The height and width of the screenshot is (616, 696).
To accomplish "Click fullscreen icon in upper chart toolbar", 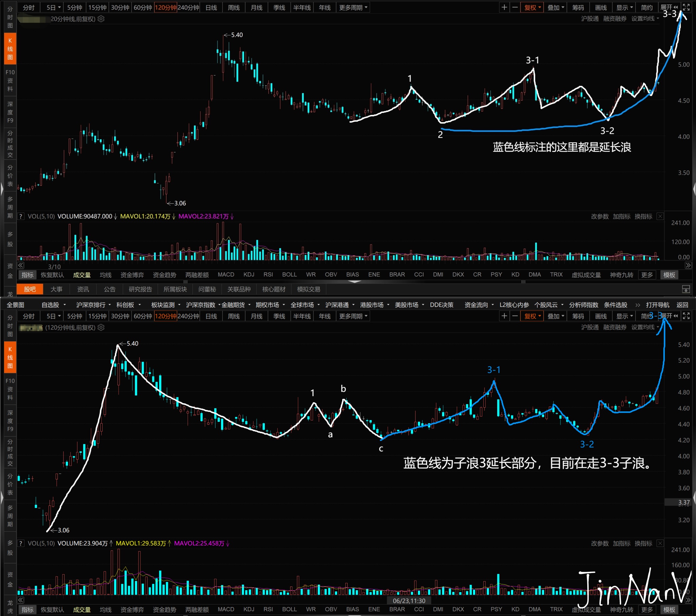I will tap(686, 7).
